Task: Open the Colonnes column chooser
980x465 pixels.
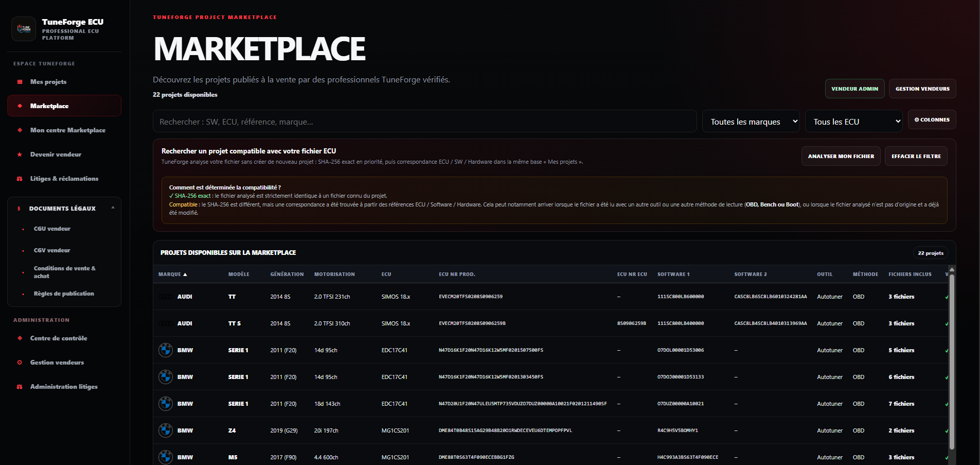Action: (x=932, y=119)
